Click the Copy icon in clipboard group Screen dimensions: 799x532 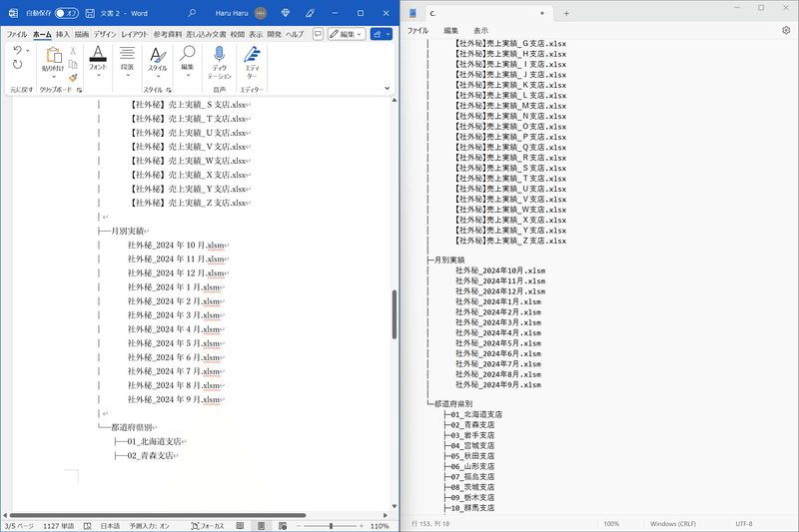(x=73, y=64)
